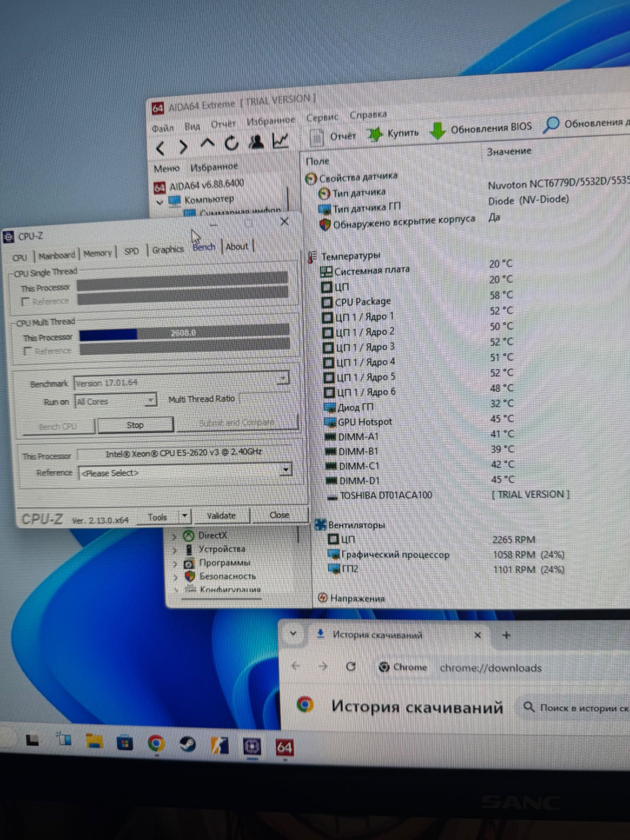Click Stop benchmark button
The image size is (630, 840).
pos(135,425)
